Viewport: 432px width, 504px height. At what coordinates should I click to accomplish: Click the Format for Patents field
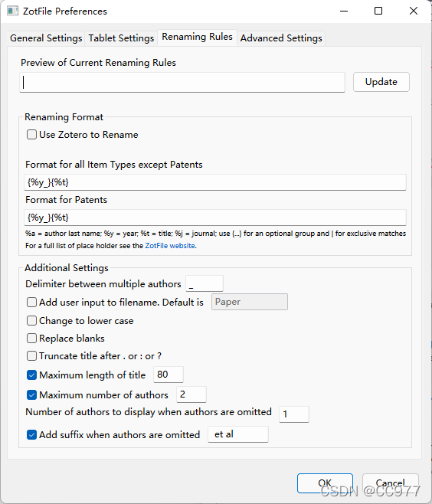pos(215,218)
